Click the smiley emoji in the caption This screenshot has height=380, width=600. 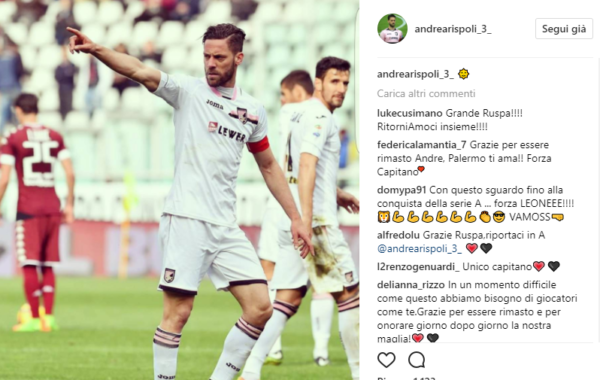(x=463, y=74)
